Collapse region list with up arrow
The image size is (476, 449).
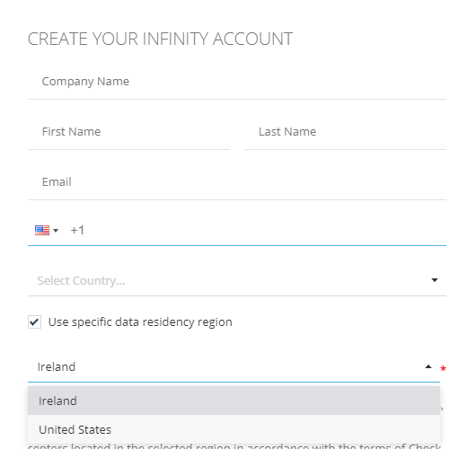coord(428,366)
